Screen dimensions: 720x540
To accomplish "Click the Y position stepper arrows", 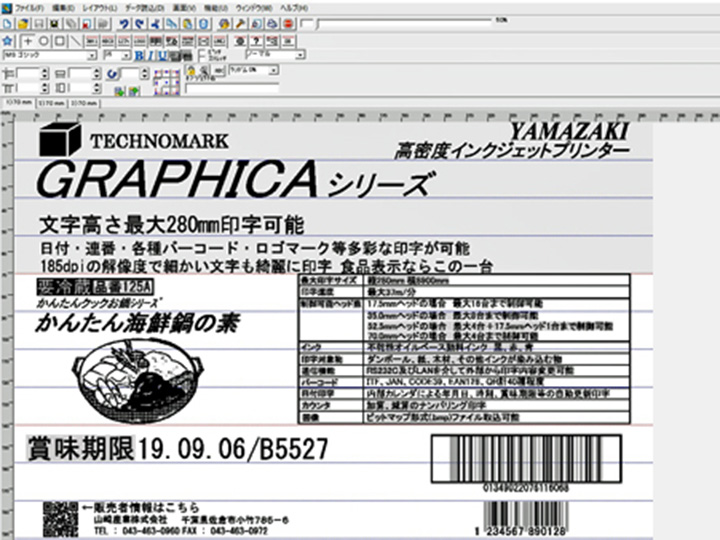I will click(x=45, y=88).
